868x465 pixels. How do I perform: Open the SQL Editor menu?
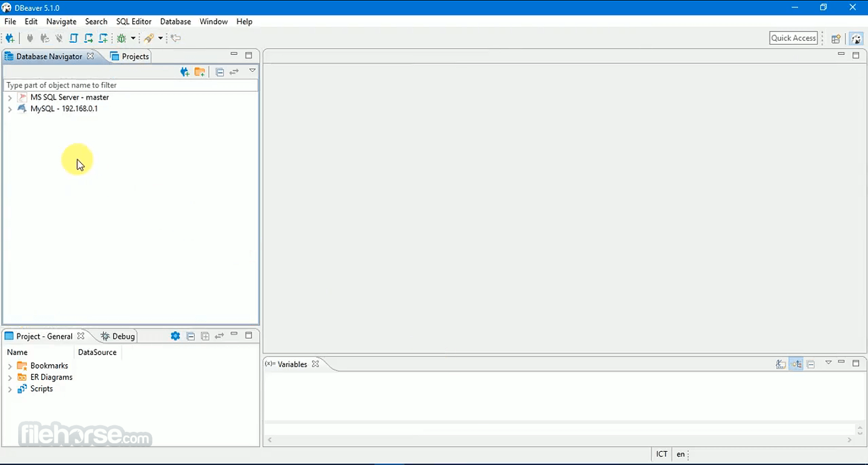pyautogui.click(x=134, y=21)
